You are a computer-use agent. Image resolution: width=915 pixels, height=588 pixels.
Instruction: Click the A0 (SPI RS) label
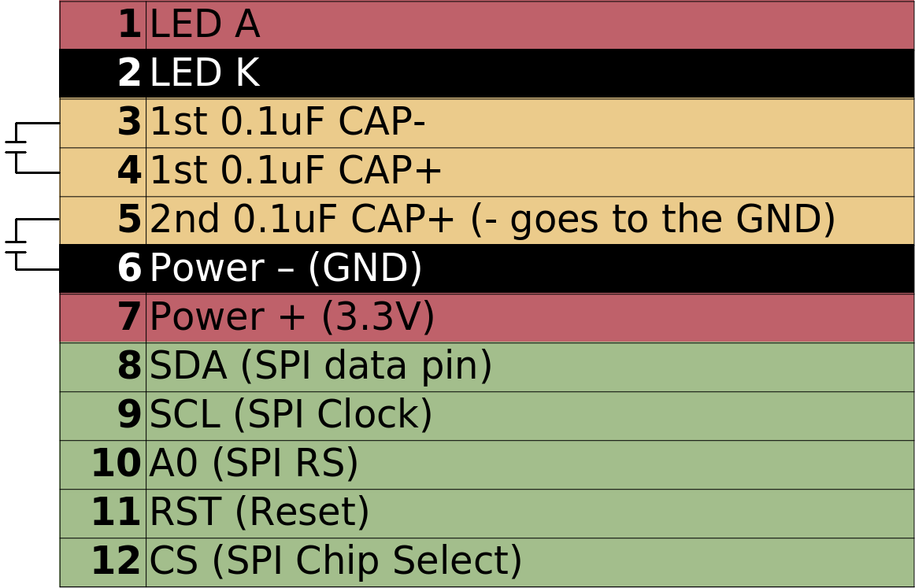pyautogui.click(x=254, y=464)
